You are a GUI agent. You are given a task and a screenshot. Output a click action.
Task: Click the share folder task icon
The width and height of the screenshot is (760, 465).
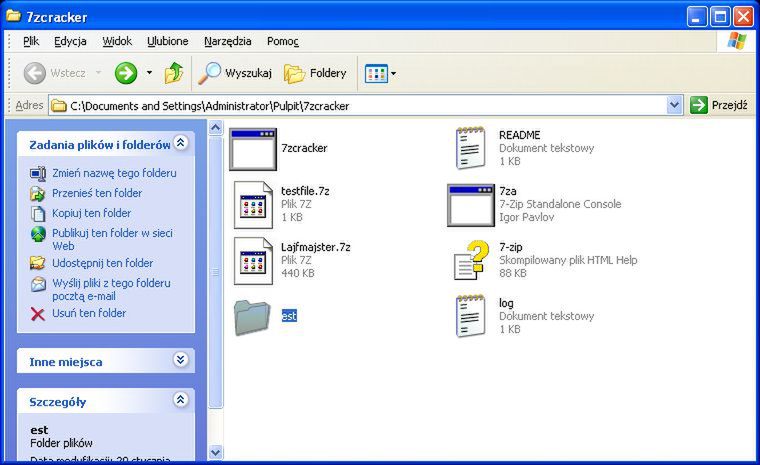pyautogui.click(x=38, y=263)
